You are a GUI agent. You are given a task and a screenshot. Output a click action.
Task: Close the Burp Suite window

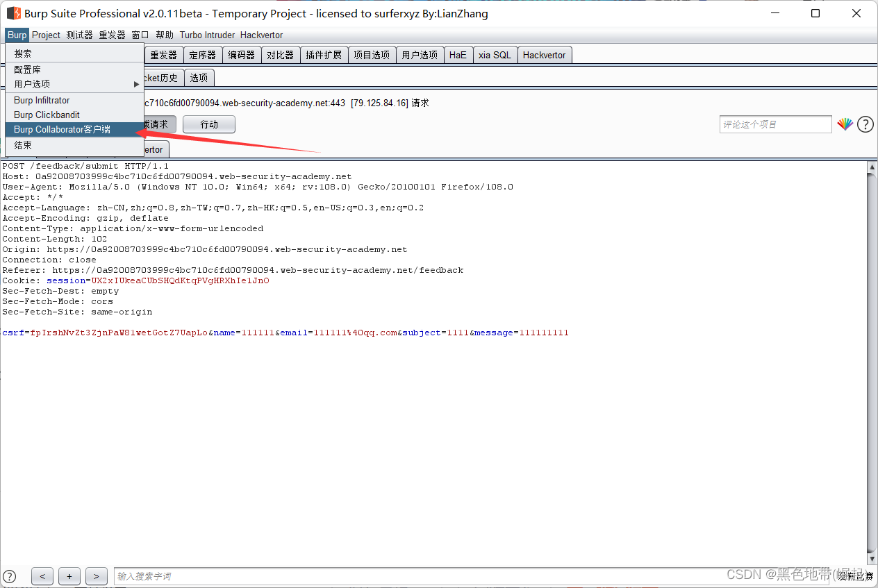pyautogui.click(x=856, y=13)
